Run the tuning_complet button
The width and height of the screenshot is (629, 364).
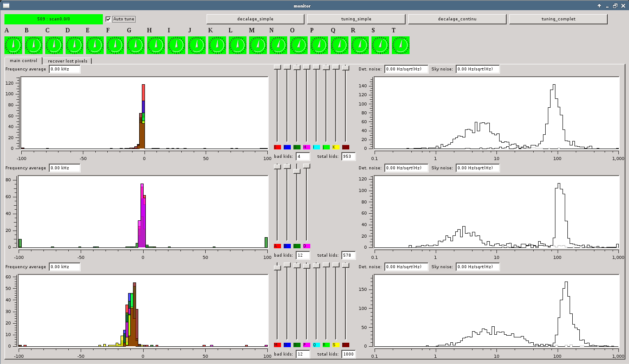558,19
